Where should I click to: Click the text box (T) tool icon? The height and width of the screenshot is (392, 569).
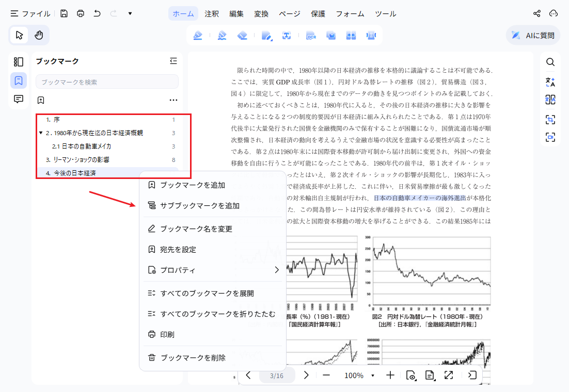click(x=287, y=36)
